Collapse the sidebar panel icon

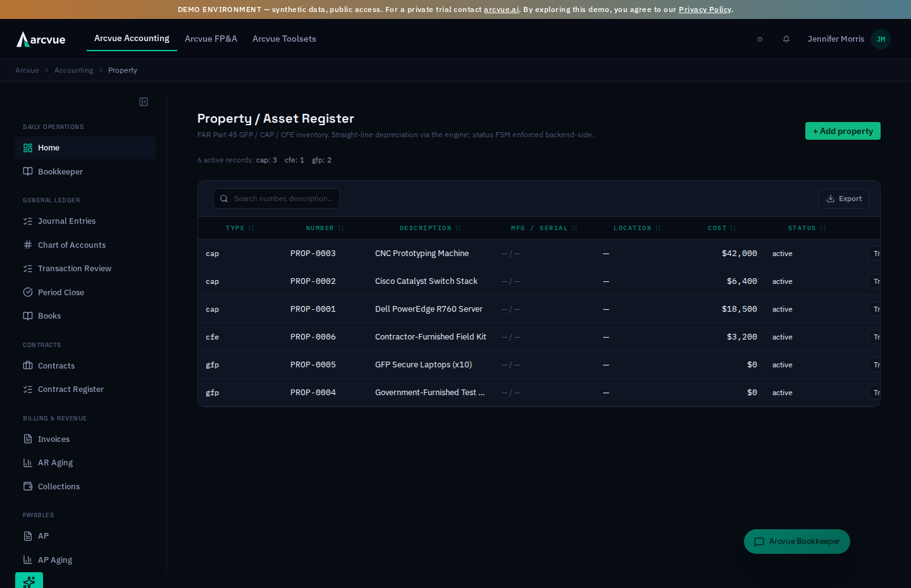pos(144,102)
